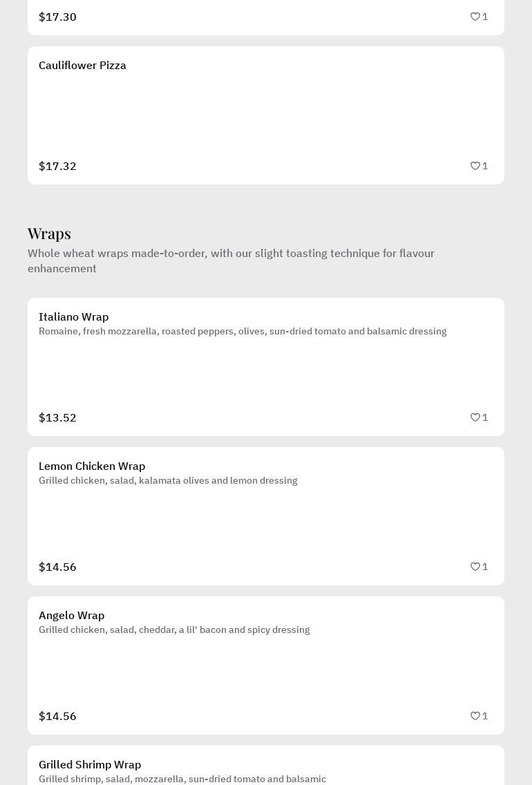Like the item priced $17.30
The width and height of the screenshot is (532, 785).
475,17
